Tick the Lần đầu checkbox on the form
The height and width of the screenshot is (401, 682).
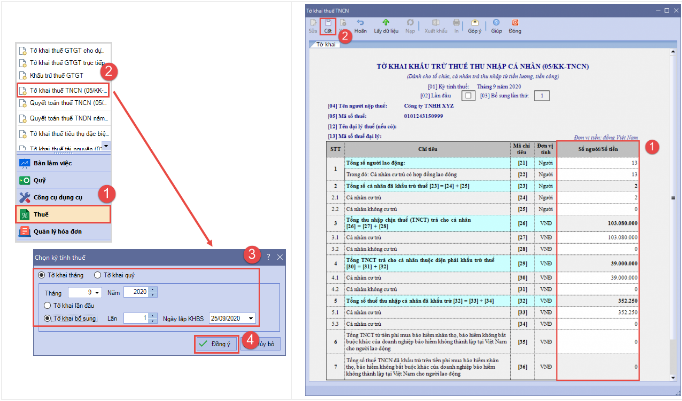pyautogui.click(x=468, y=95)
